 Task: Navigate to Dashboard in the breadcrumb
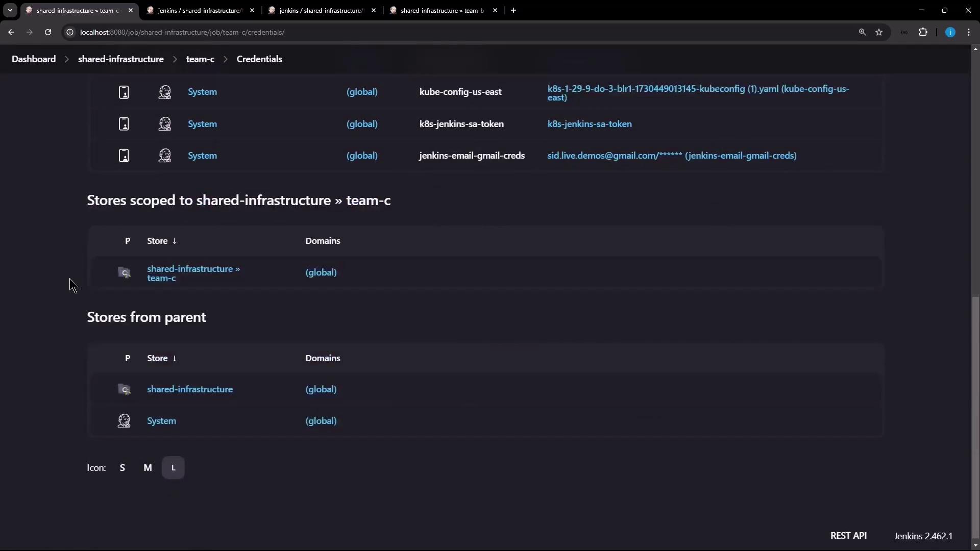point(34,59)
